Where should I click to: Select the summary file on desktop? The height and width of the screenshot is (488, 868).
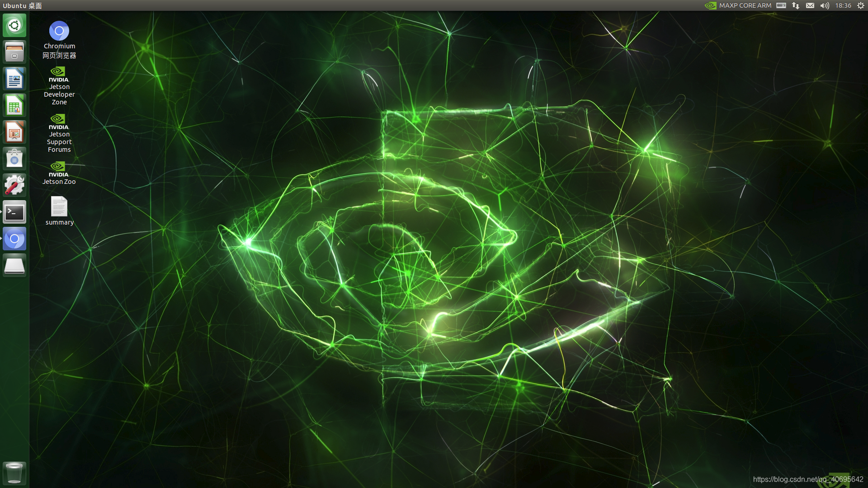[x=59, y=207]
